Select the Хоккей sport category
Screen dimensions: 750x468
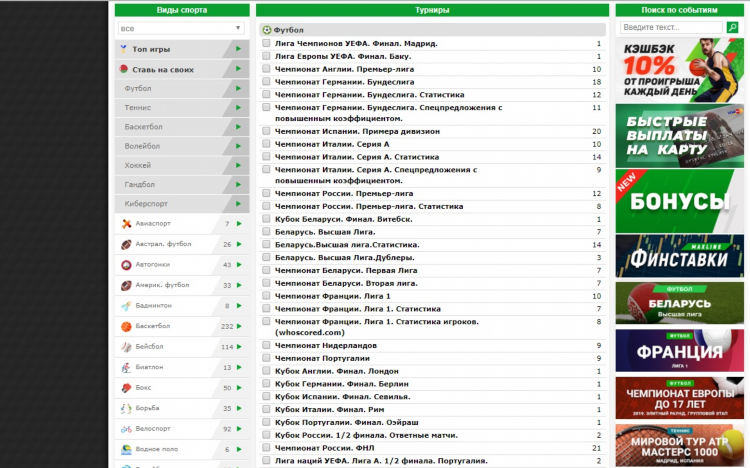(182, 165)
